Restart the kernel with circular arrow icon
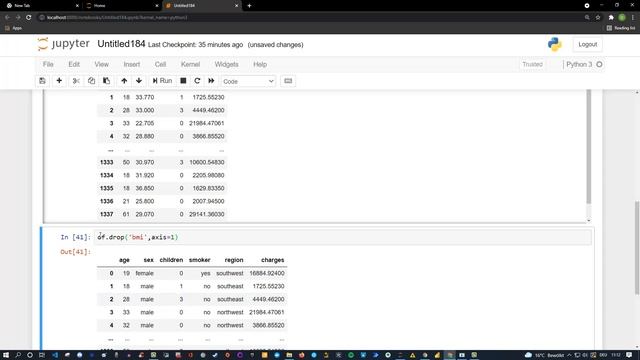The height and width of the screenshot is (360, 640). coord(197,81)
